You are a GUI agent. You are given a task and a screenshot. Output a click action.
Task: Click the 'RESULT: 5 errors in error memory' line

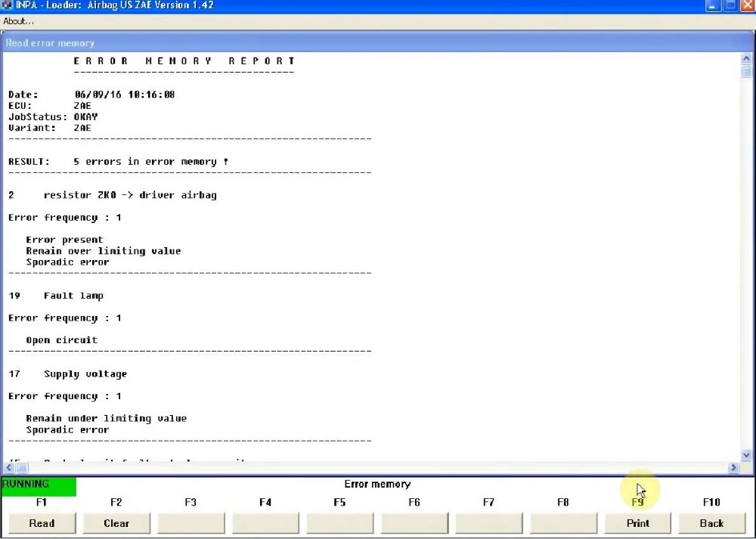(118, 162)
